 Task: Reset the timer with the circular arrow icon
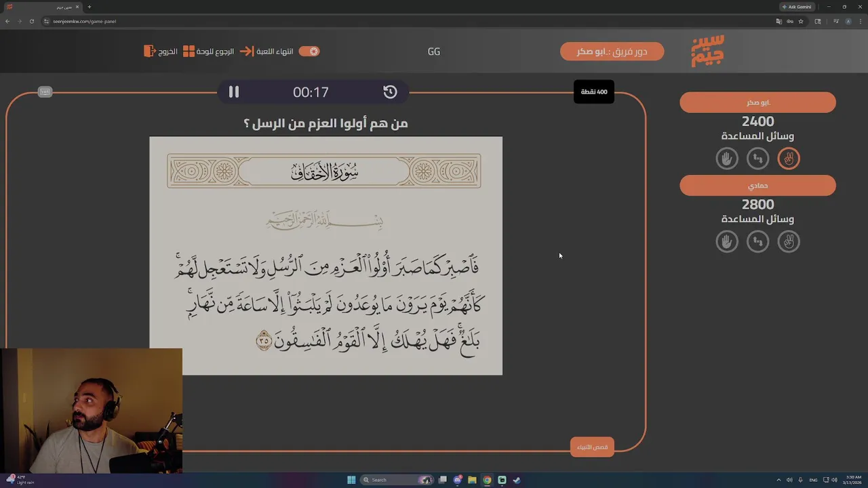[x=390, y=92]
